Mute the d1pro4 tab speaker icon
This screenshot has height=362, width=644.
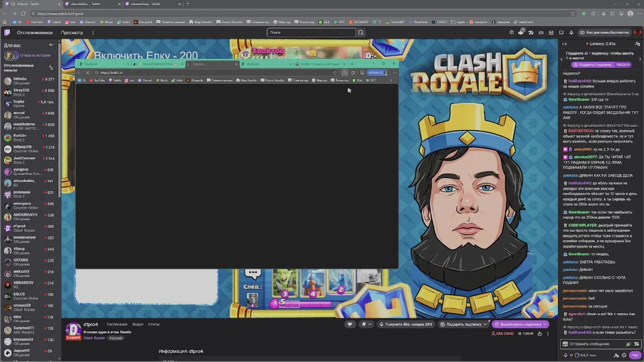14,4
